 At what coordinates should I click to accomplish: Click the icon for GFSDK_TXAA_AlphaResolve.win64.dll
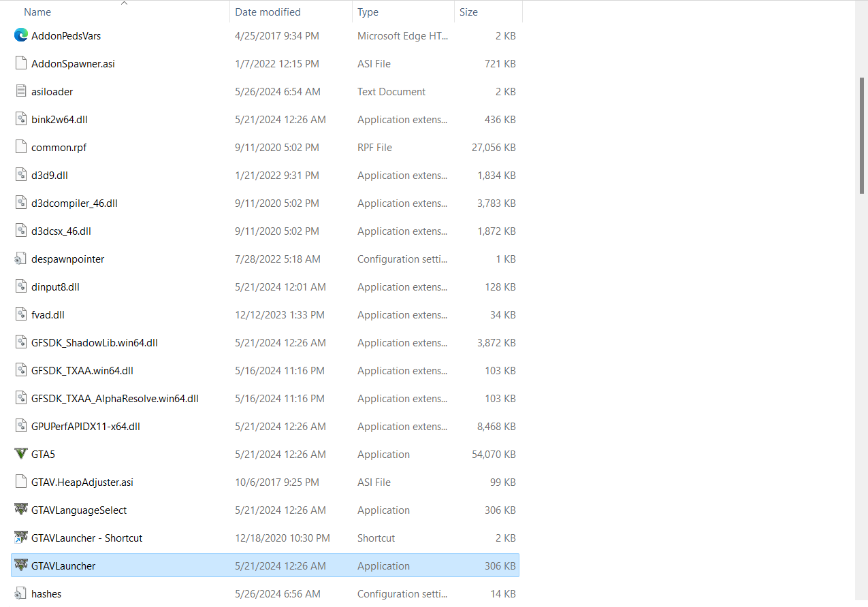click(x=21, y=398)
